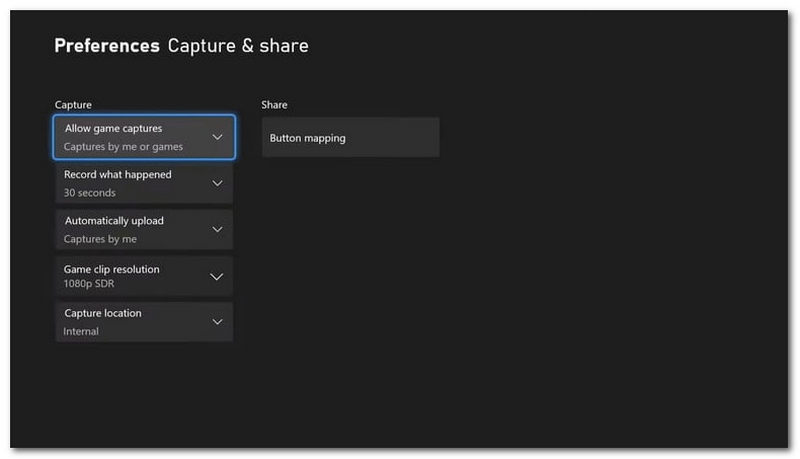Click the Capture location chevron arrow
800x459 pixels.
click(217, 322)
